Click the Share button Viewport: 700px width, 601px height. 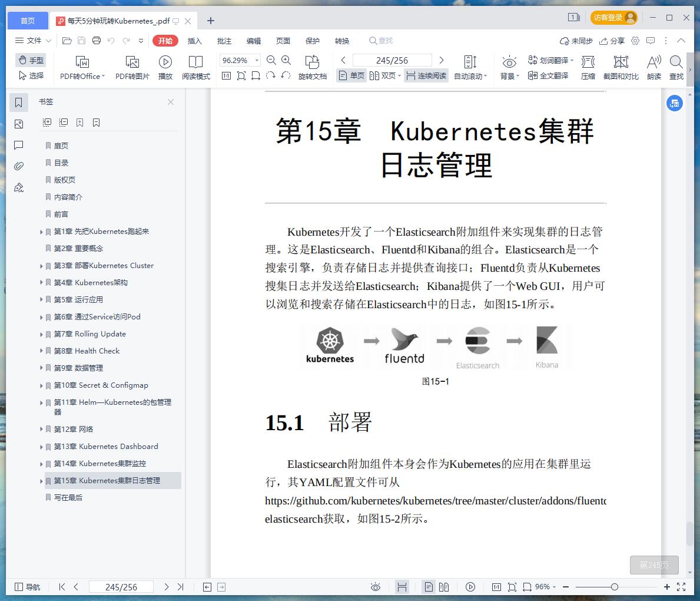click(x=612, y=41)
